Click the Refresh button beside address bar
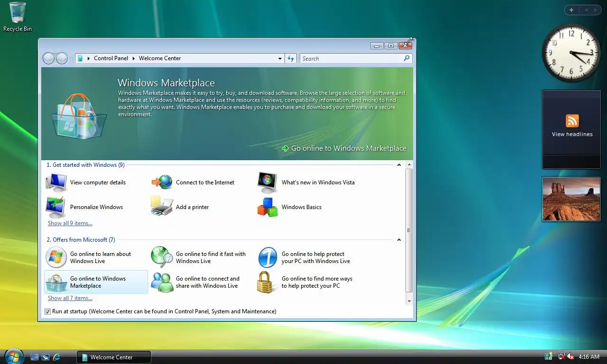The width and height of the screenshot is (607, 364). pyautogui.click(x=291, y=58)
